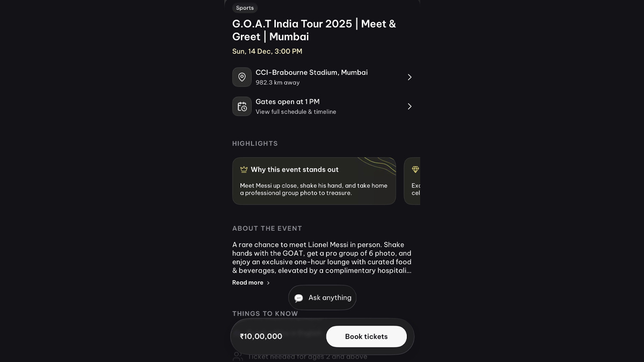The image size is (644, 362).
Task: Tap the event title G.O.A.T India Tour
Action: pyautogui.click(x=314, y=30)
